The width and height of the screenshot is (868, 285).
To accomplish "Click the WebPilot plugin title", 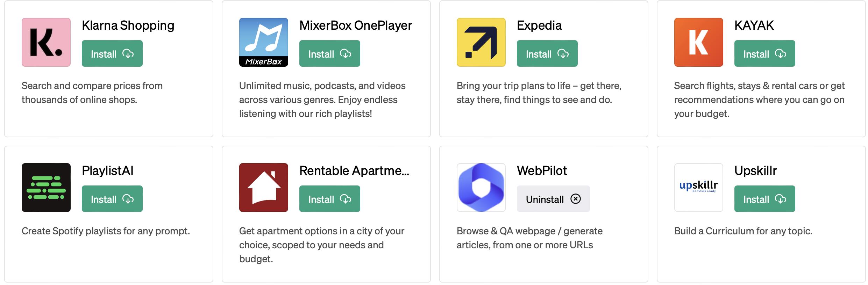I will pos(542,171).
